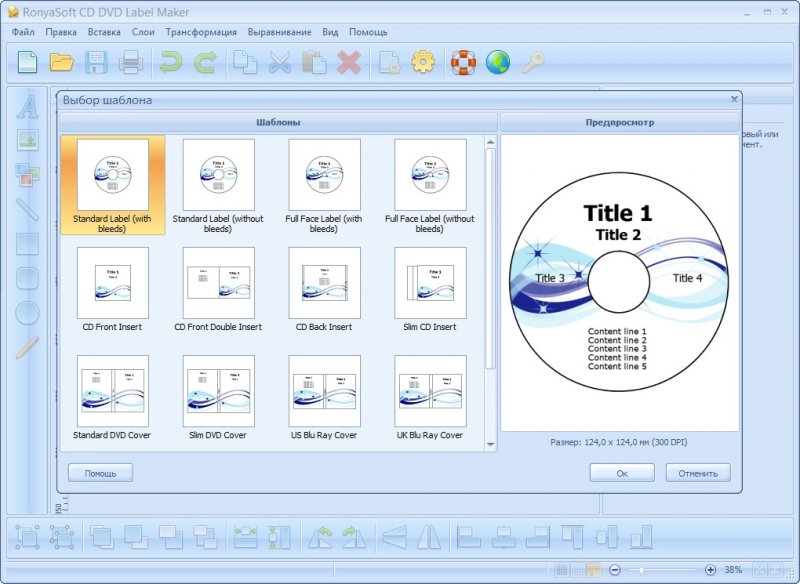Select the Insert image tool
The image size is (800, 584).
coord(28,140)
